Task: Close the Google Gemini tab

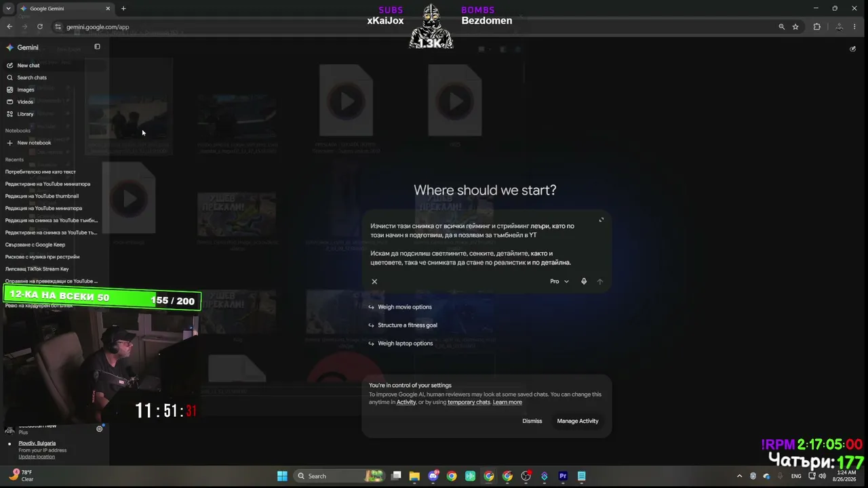Action: 108,9
